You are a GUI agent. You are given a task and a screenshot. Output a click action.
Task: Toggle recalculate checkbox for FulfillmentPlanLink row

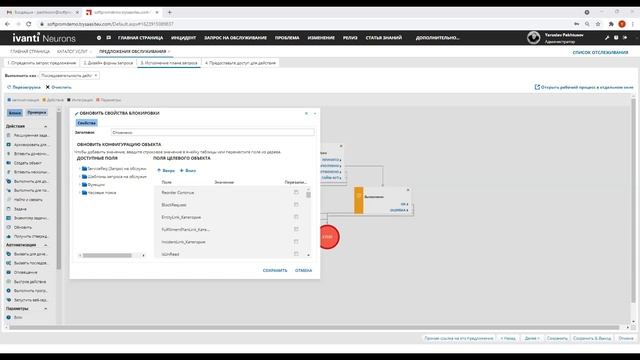coord(296,229)
